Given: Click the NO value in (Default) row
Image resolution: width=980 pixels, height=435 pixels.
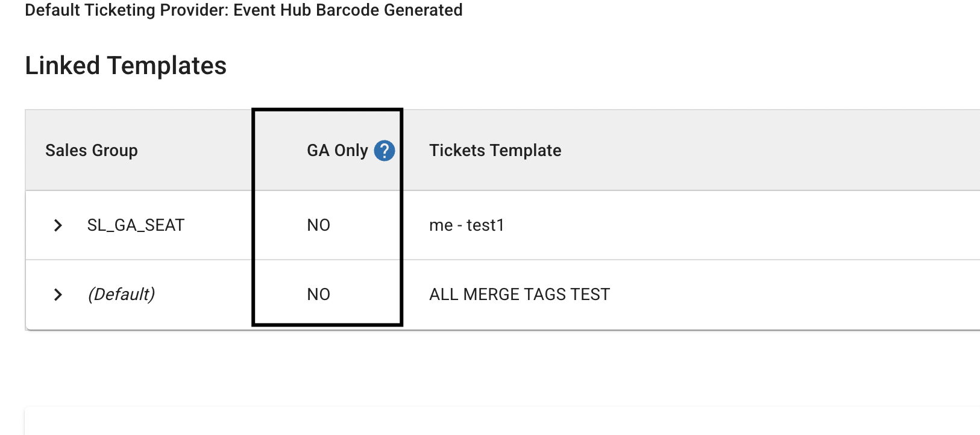Looking at the screenshot, I should [x=318, y=295].
